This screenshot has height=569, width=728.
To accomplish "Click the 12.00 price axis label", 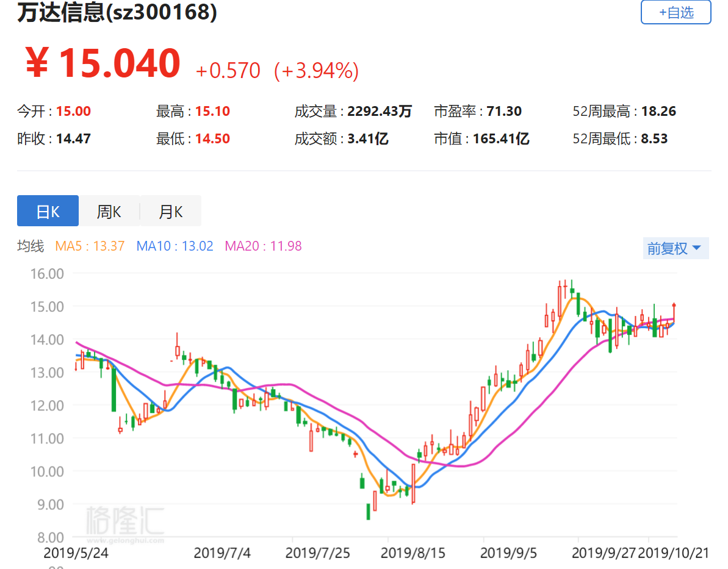I will [x=48, y=406].
